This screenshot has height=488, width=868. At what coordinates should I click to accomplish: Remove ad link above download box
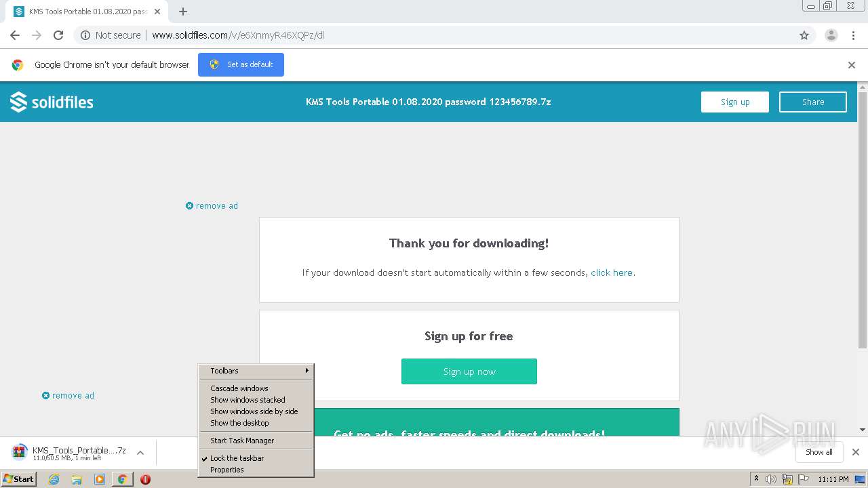point(212,206)
